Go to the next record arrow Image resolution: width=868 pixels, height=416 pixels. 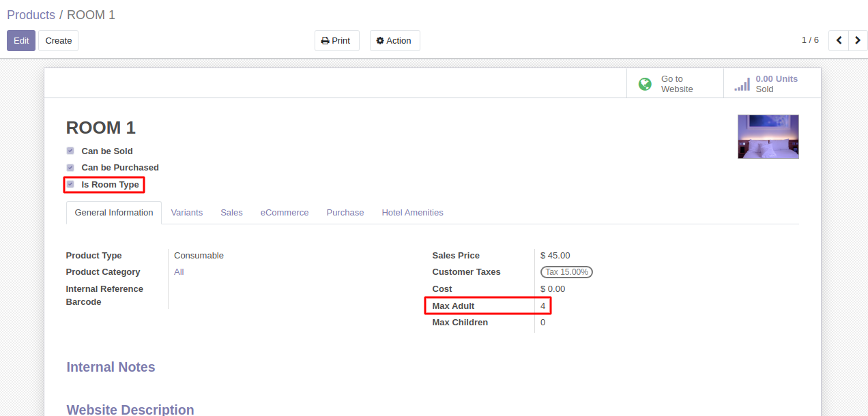coord(858,40)
